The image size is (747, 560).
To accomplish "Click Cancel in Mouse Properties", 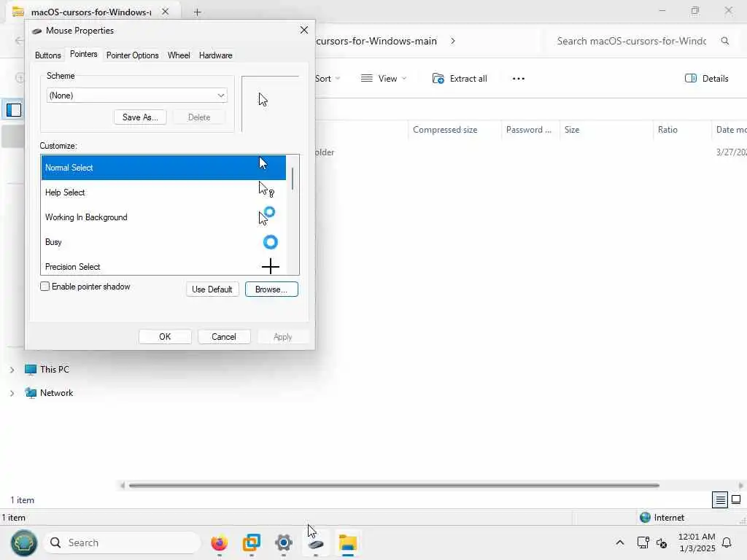I will (x=224, y=337).
